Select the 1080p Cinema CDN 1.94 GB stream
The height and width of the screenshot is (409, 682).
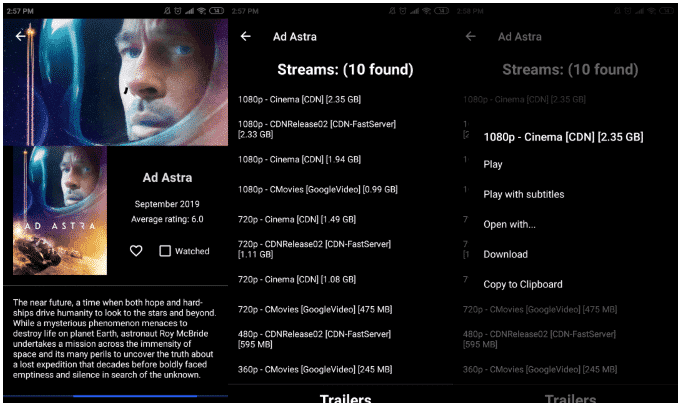click(x=299, y=160)
